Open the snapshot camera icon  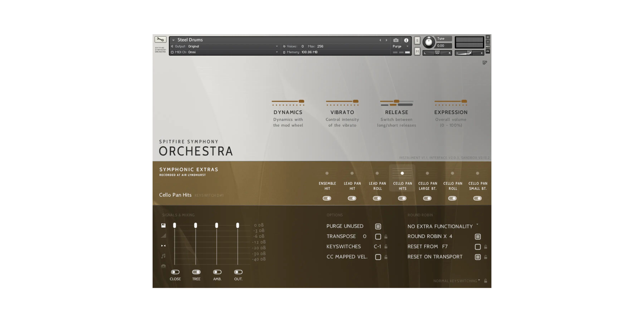tap(396, 40)
